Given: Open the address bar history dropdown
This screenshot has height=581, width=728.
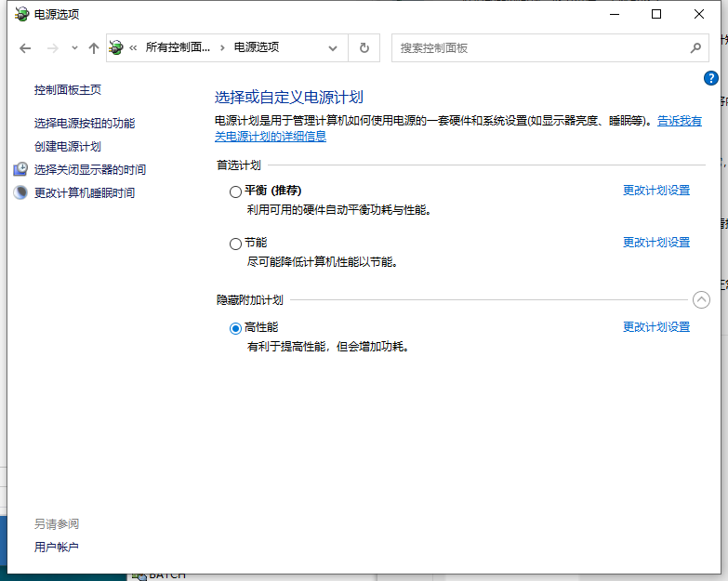Looking at the screenshot, I should click(334, 47).
